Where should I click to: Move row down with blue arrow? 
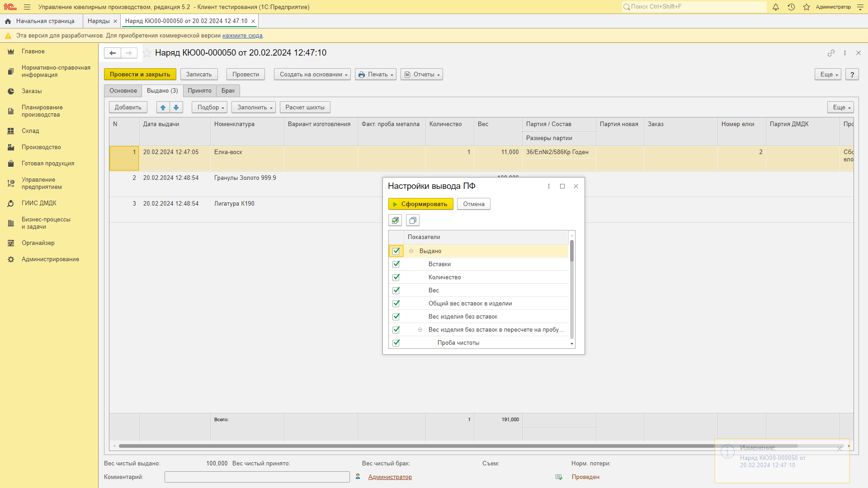pyautogui.click(x=176, y=107)
